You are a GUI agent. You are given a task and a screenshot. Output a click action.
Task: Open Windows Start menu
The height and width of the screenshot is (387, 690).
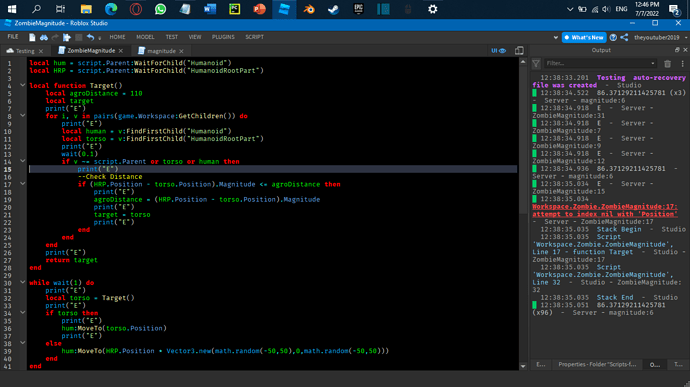pyautogui.click(x=12, y=9)
